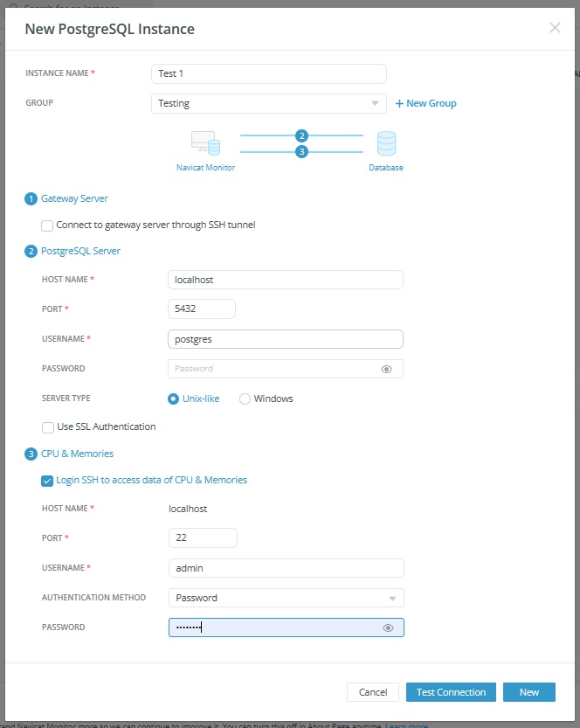The height and width of the screenshot is (728, 580).
Task: Click the Database cylinder icon
Action: [386, 143]
